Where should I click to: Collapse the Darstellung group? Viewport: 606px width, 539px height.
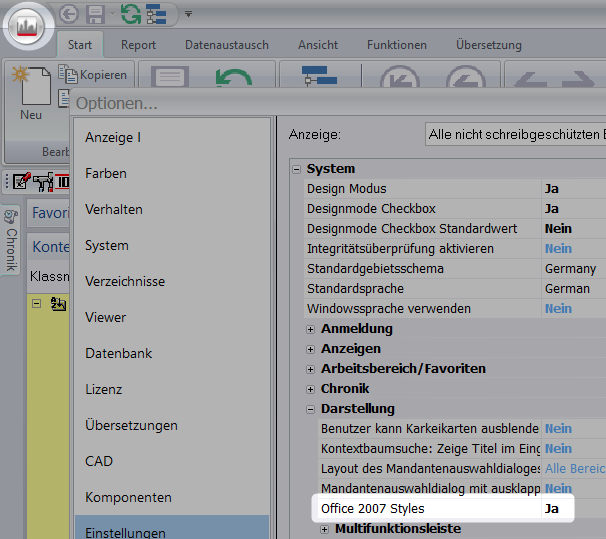pyautogui.click(x=310, y=409)
